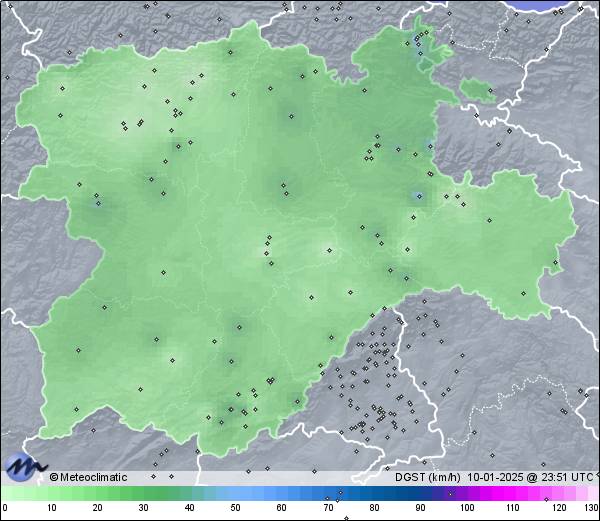Screen dimensions: 600x521
Task: Click the scale value 70
Action: pyautogui.click(x=328, y=508)
